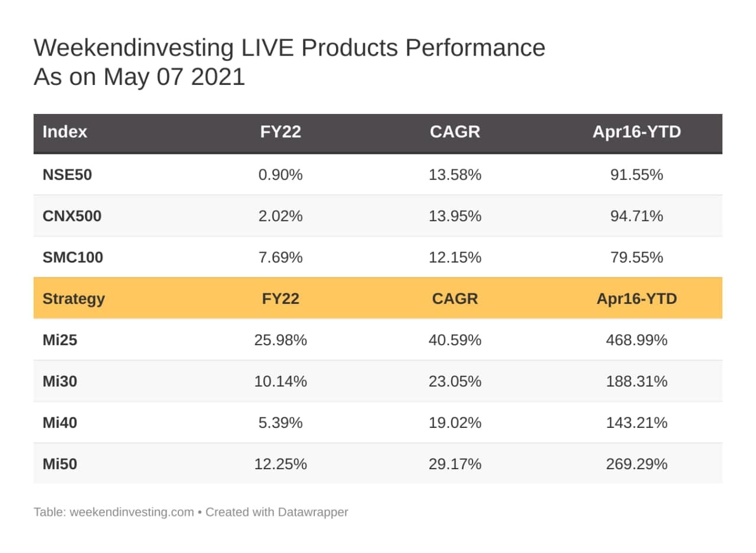Screen dimensions: 756x553
Task: Click the Weekendinvesting LIVE Products Performance title
Action: point(289,48)
